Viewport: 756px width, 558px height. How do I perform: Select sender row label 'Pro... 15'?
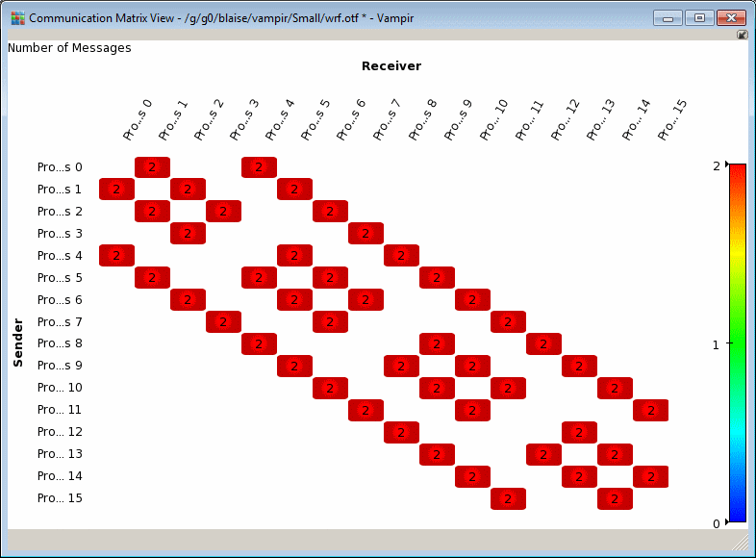60,497
